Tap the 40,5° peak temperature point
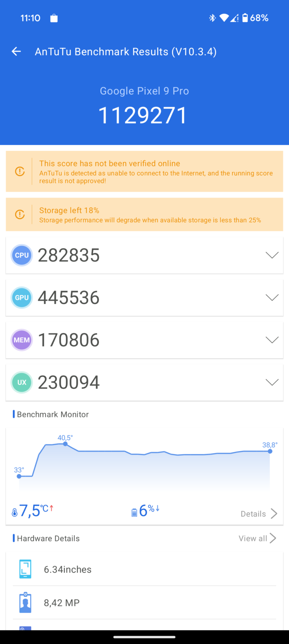This screenshot has height=644, width=289. coord(65,444)
